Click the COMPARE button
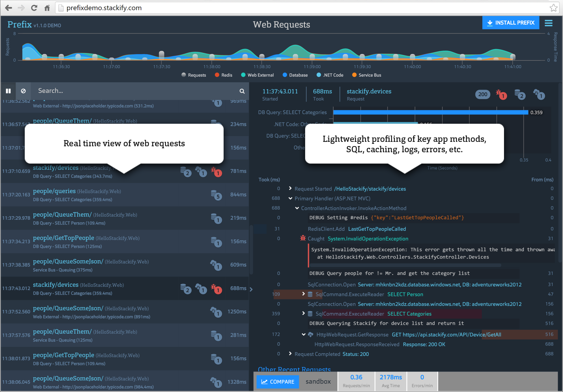The height and width of the screenshot is (392, 563). [x=278, y=381]
